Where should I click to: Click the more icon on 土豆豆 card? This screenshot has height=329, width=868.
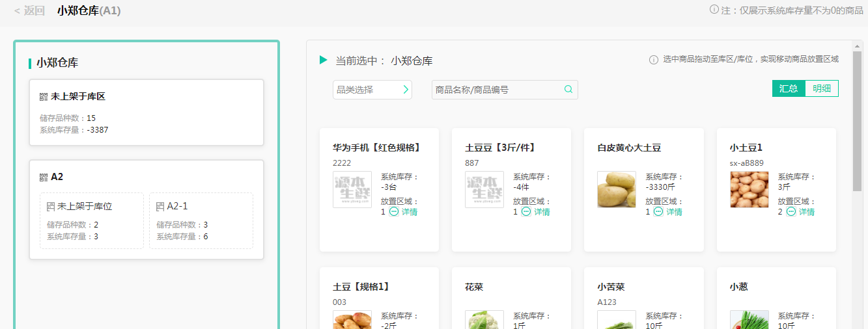pyautogui.click(x=526, y=212)
